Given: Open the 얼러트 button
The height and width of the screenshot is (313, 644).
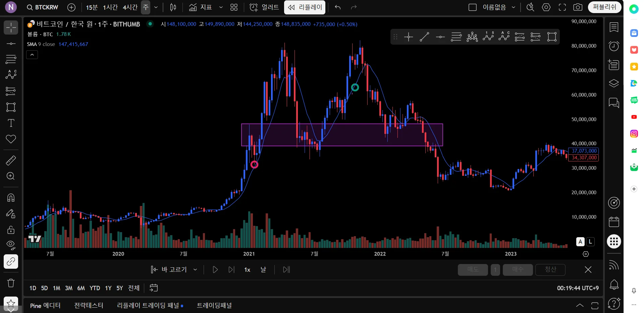Looking at the screenshot, I should [264, 7].
